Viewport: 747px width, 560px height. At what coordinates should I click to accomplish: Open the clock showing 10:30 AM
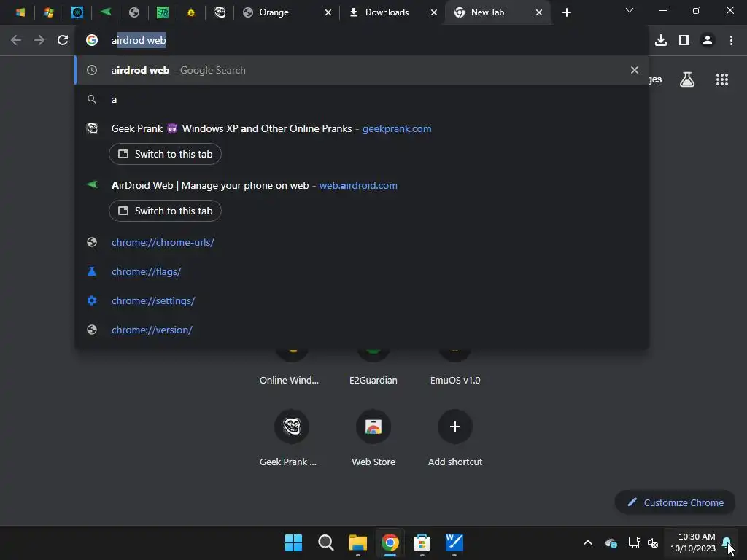pyautogui.click(x=693, y=542)
